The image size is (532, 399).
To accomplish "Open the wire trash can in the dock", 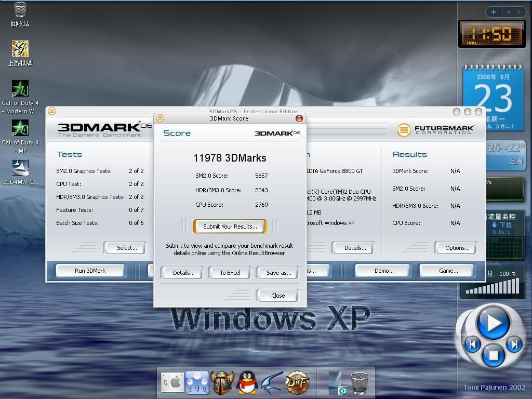I will pos(360,383).
